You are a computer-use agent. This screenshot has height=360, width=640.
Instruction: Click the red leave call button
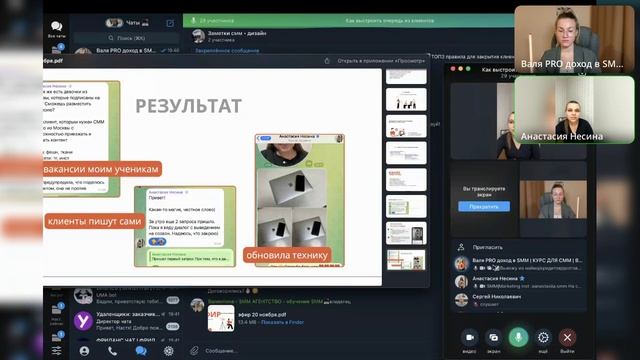click(x=567, y=338)
